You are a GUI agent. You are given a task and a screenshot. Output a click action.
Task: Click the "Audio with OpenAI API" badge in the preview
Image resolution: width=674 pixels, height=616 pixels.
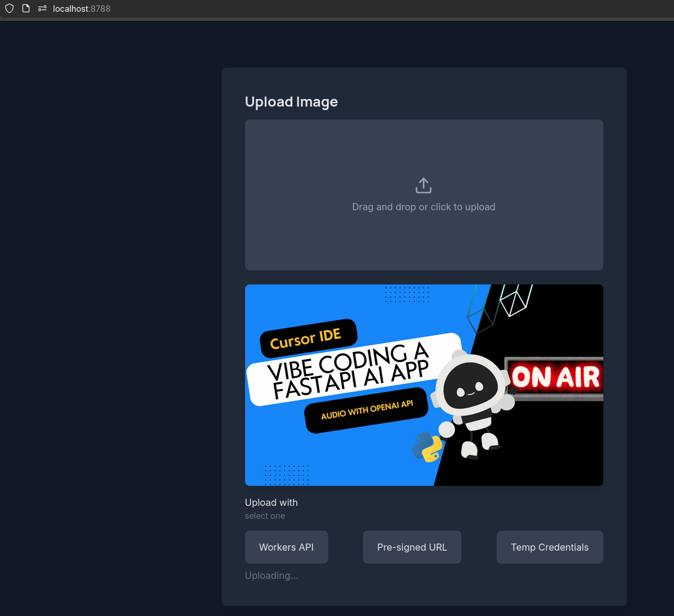pyautogui.click(x=366, y=409)
